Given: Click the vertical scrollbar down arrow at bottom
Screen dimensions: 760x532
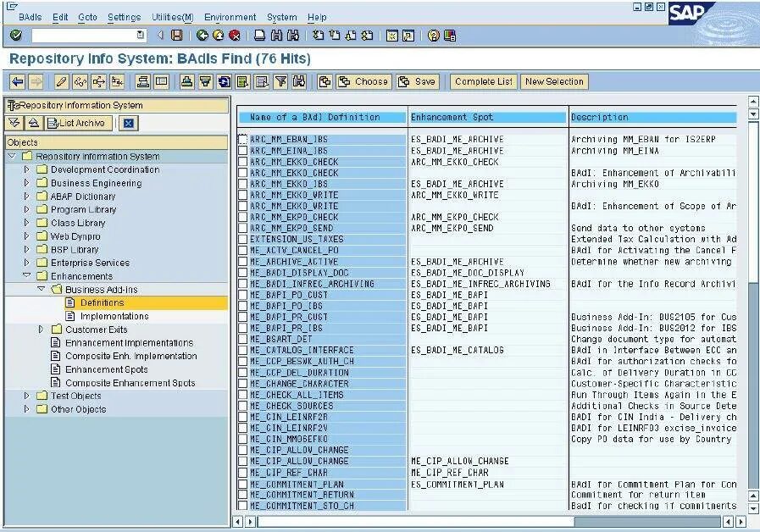Looking at the screenshot, I should tap(753, 509).
